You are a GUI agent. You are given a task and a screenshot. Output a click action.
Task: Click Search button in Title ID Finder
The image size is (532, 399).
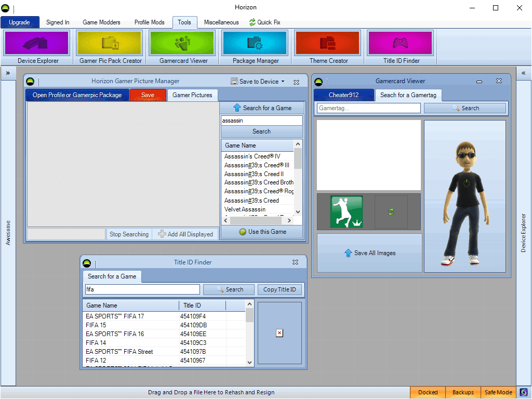tap(229, 290)
